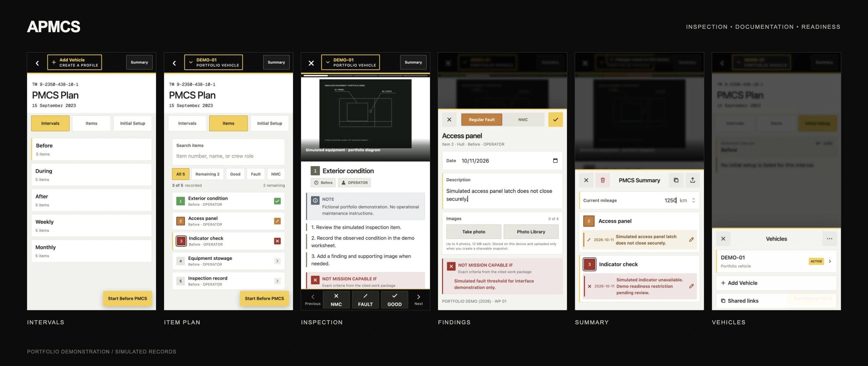Open the simulated equipment diagram image
The width and height of the screenshot is (868, 366).
click(x=366, y=114)
